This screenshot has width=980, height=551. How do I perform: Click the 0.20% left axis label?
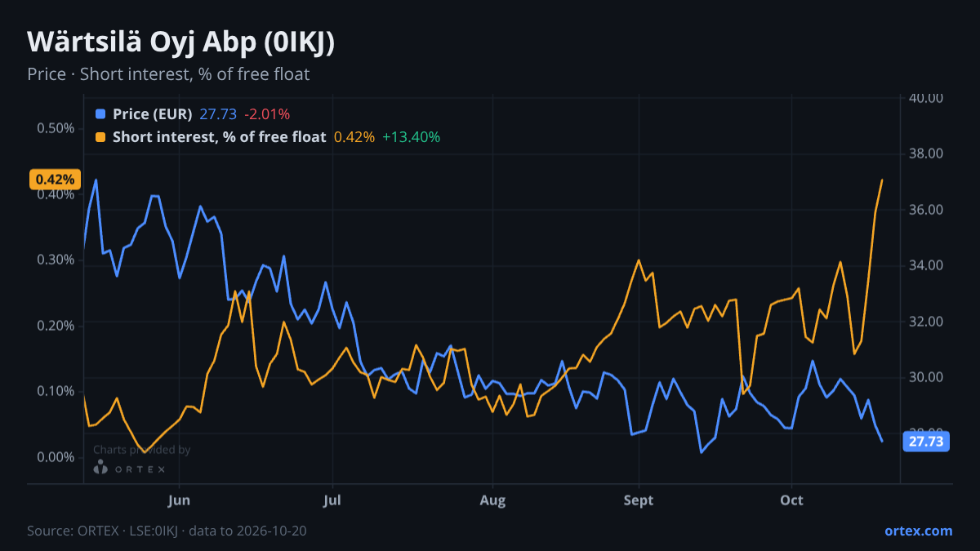(x=56, y=326)
